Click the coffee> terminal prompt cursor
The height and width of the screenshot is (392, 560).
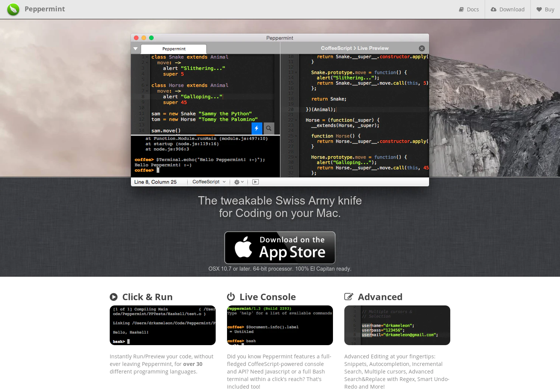click(158, 170)
